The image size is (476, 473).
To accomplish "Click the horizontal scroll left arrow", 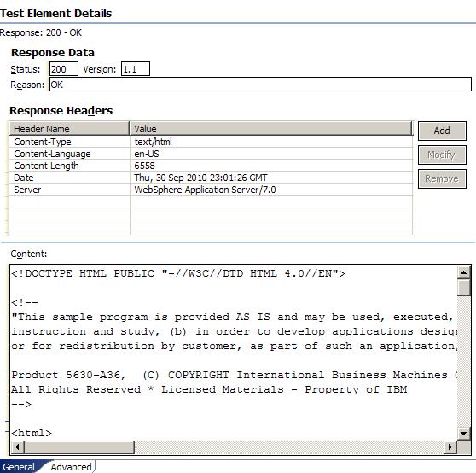I will [17, 447].
